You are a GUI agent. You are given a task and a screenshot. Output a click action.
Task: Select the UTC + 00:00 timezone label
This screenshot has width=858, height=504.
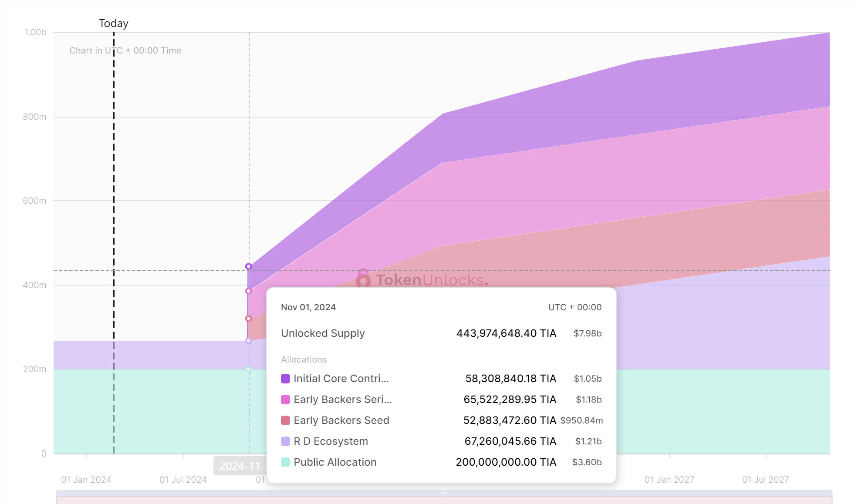point(574,307)
